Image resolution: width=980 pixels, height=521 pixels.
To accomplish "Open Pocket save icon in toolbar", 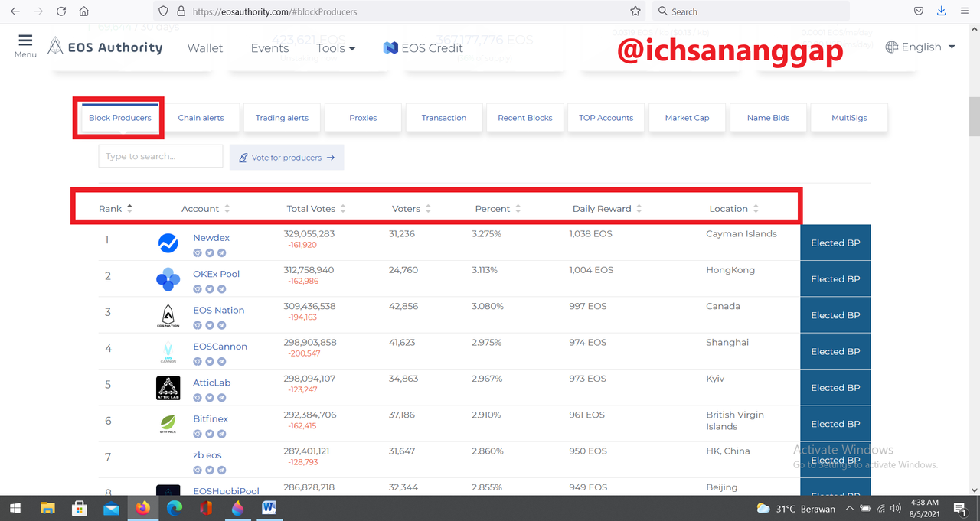I will click(x=919, y=11).
